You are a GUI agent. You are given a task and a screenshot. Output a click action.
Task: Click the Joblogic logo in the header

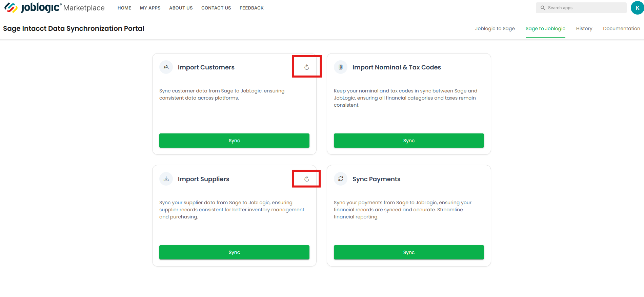pos(33,7)
